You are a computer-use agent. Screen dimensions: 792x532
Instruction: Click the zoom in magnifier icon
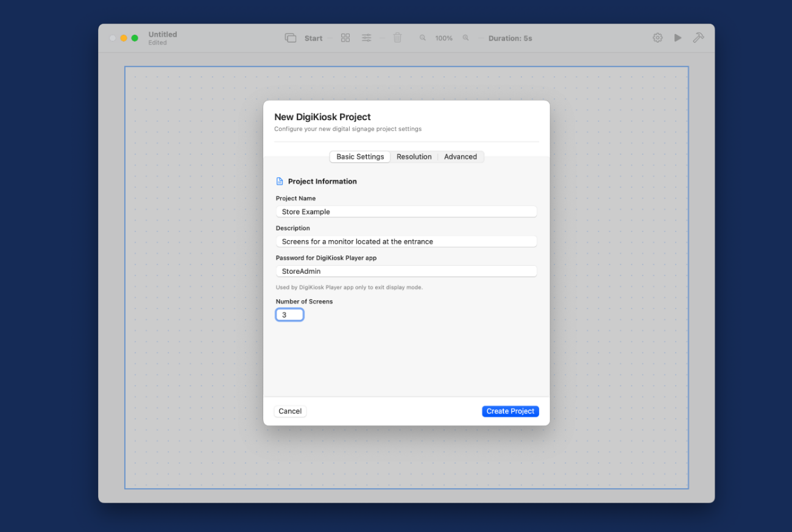click(465, 38)
